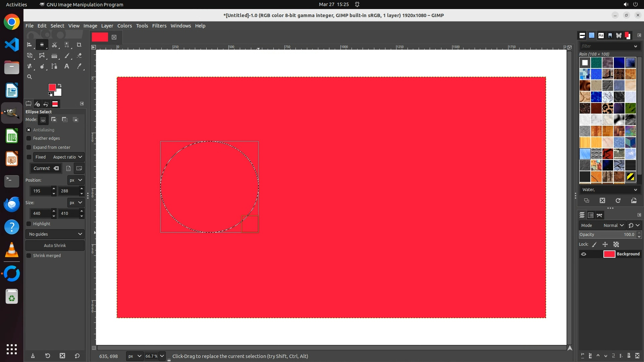
Task: Open the Filters menu
Action: [159, 26]
